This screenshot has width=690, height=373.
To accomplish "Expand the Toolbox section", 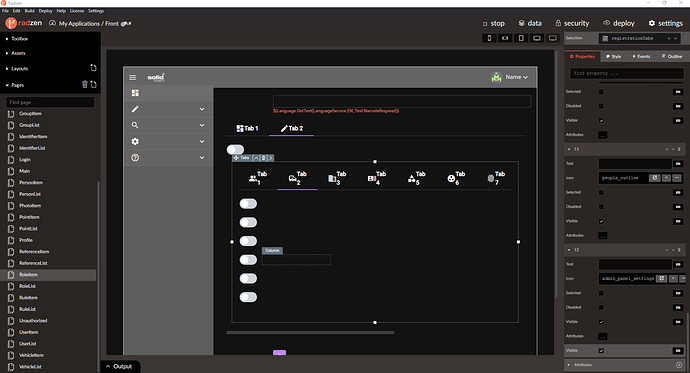I will [17, 39].
